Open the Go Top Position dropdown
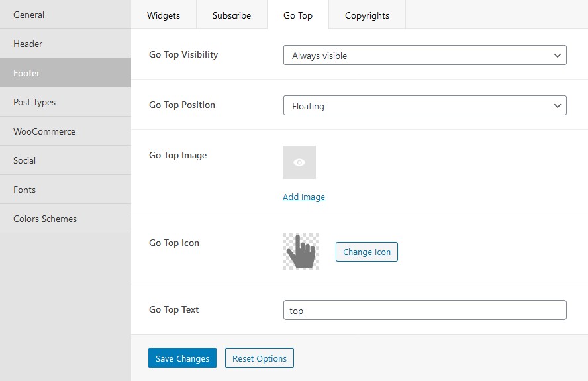Viewport: 588px width, 381px height. pyautogui.click(x=425, y=105)
